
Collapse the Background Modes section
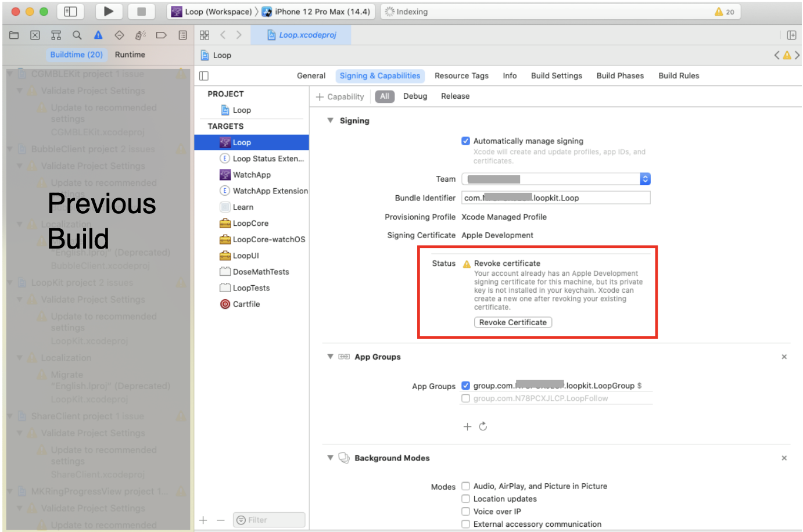pos(330,458)
